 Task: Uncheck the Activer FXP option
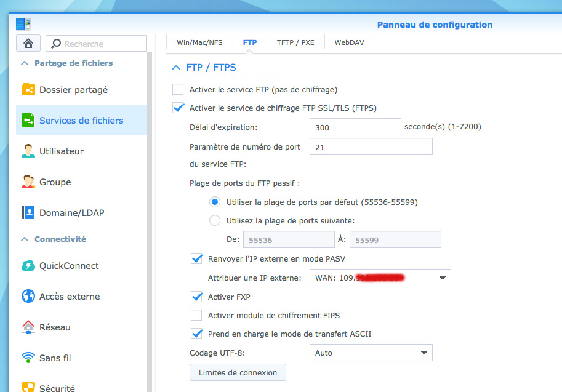[197, 297]
